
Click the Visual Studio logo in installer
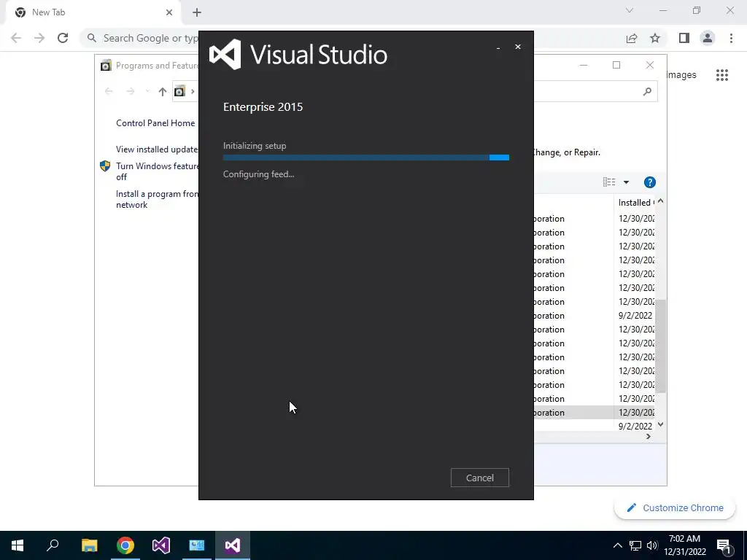225,54
